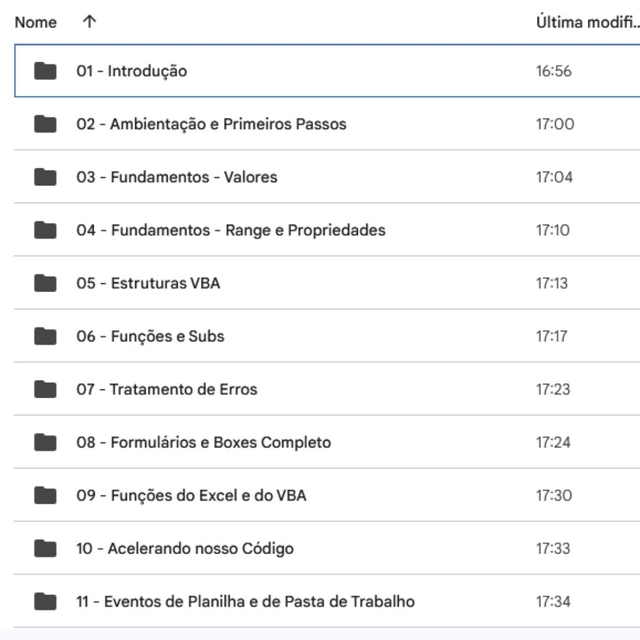Click the 05 - Estruturas VBA folder name
The height and width of the screenshot is (640, 640).
148,283
